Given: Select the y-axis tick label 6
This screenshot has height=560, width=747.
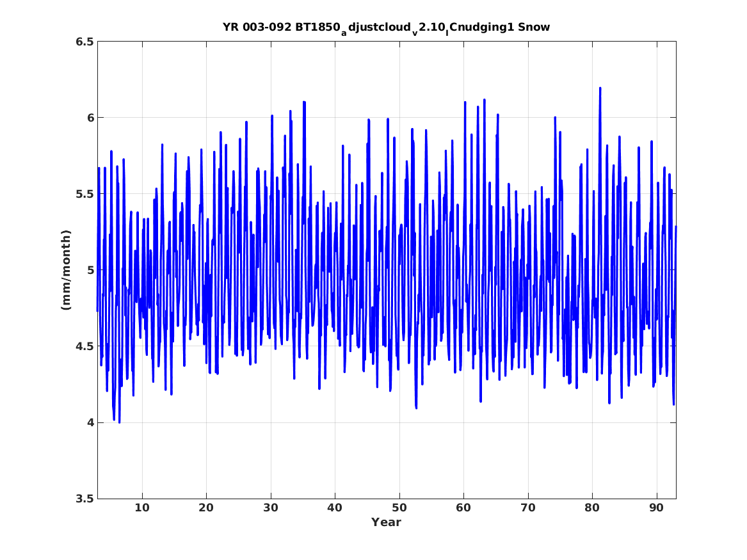Looking at the screenshot, I should (x=90, y=118).
